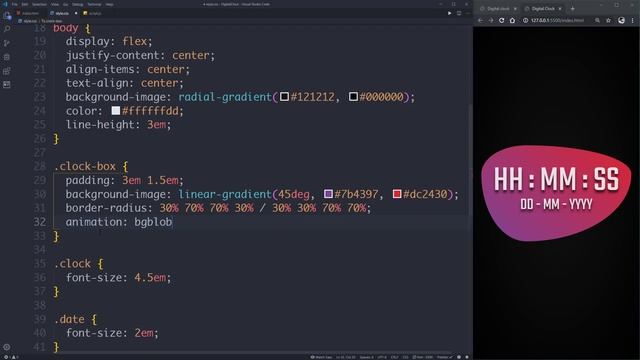This screenshot has width=640, height=360.
Task: Open the View menu
Action: coord(55,4)
